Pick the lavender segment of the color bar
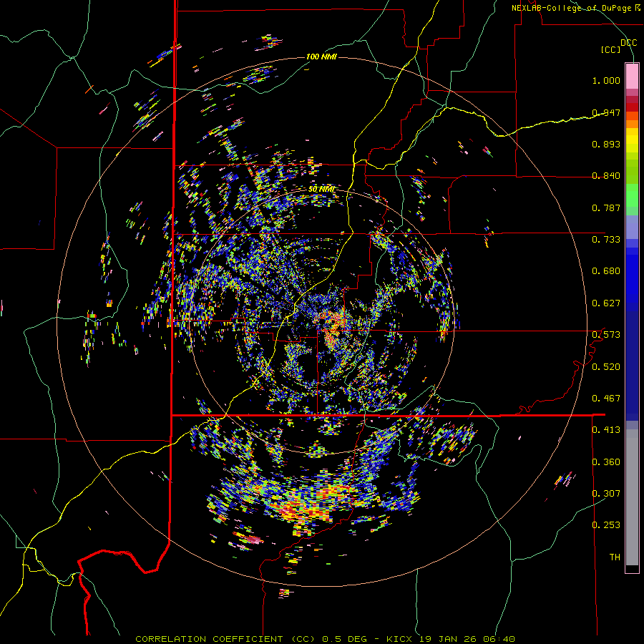The height and width of the screenshot is (644, 644). (632, 228)
